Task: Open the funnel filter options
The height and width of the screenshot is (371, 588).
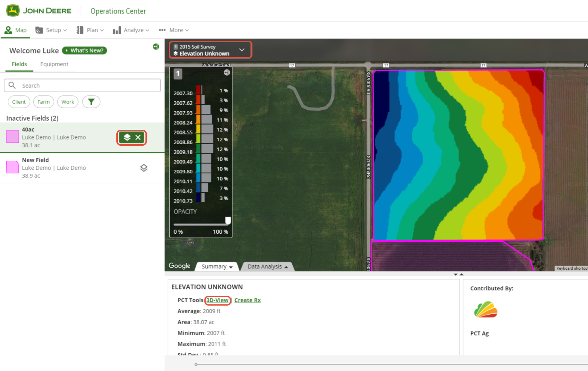Action: (91, 102)
